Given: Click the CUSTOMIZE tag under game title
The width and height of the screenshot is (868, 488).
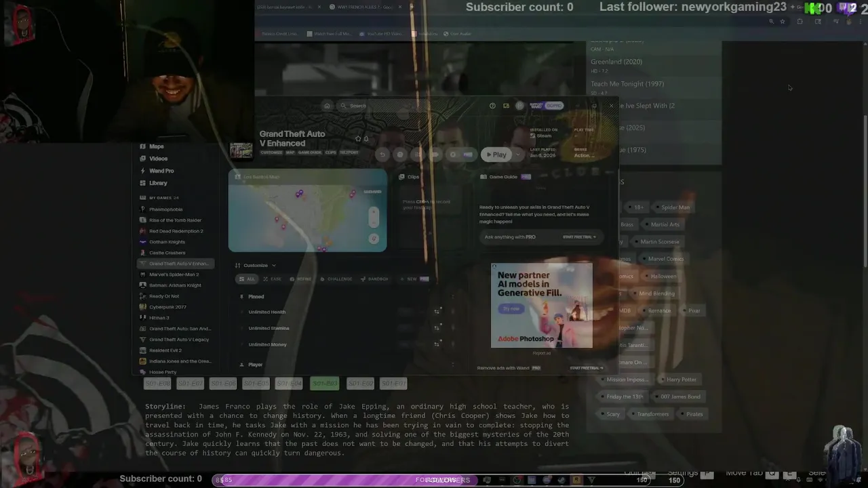Looking at the screenshot, I should click(x=271, y=152).
